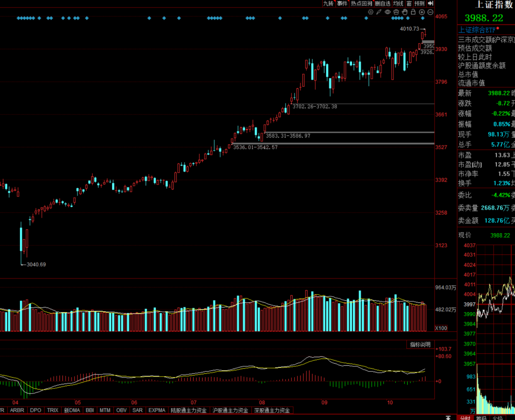Select the EXPMA indicator tab
Image resolution: width=515 pixels, height=420 pixels.
tap(156, 410)
